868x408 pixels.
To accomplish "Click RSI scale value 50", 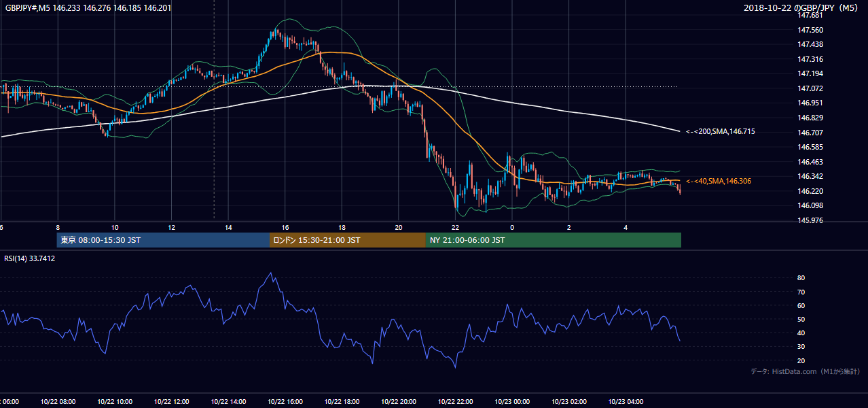I will coord(801,319).
